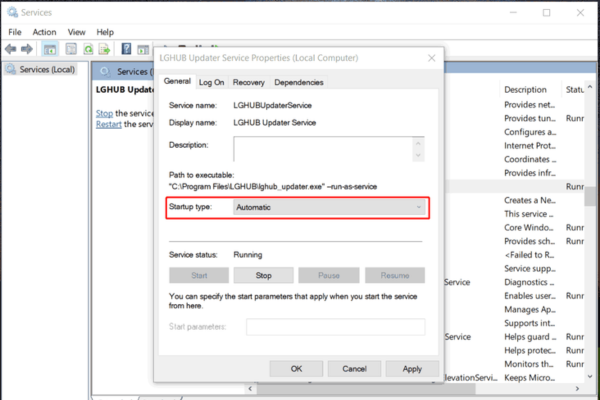Close the LGHUB Updater Service Properties dialog
The height and width of the screenshot is (400, 600).
432,58
